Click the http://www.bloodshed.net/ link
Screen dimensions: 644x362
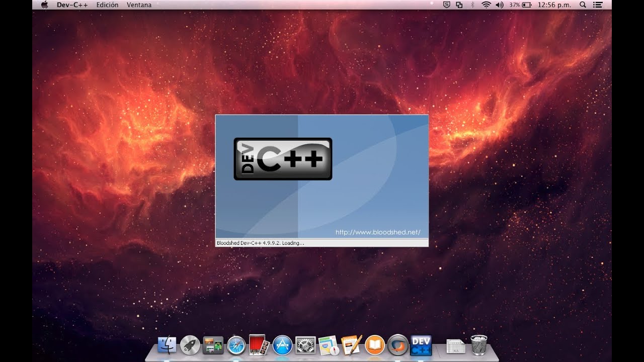[x=378, y=232]
